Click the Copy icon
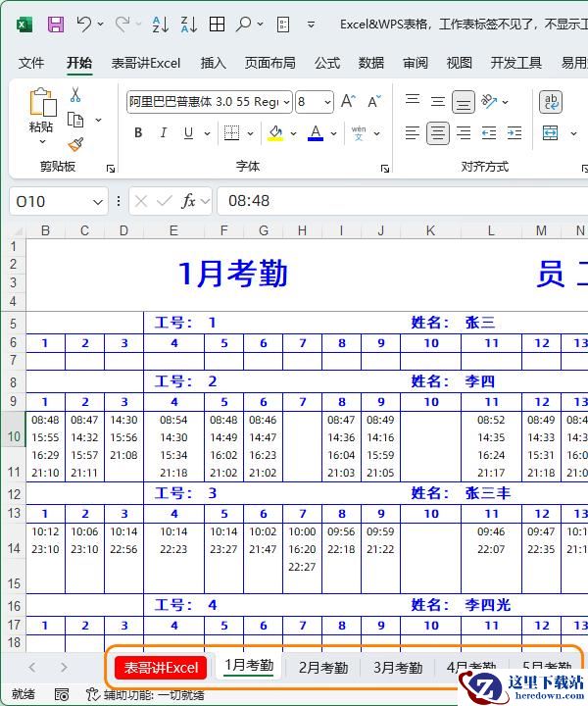 pyautogui.click(x=75, y=121)
